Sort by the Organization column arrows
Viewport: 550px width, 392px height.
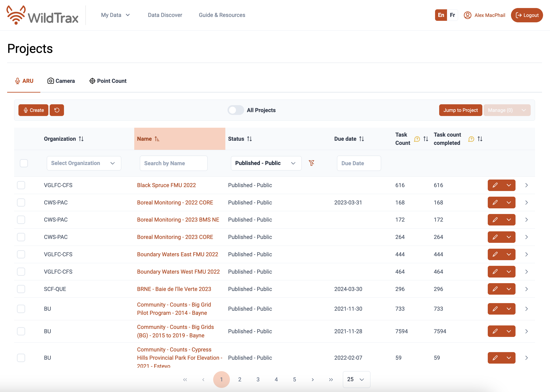(x=81, y=139)
